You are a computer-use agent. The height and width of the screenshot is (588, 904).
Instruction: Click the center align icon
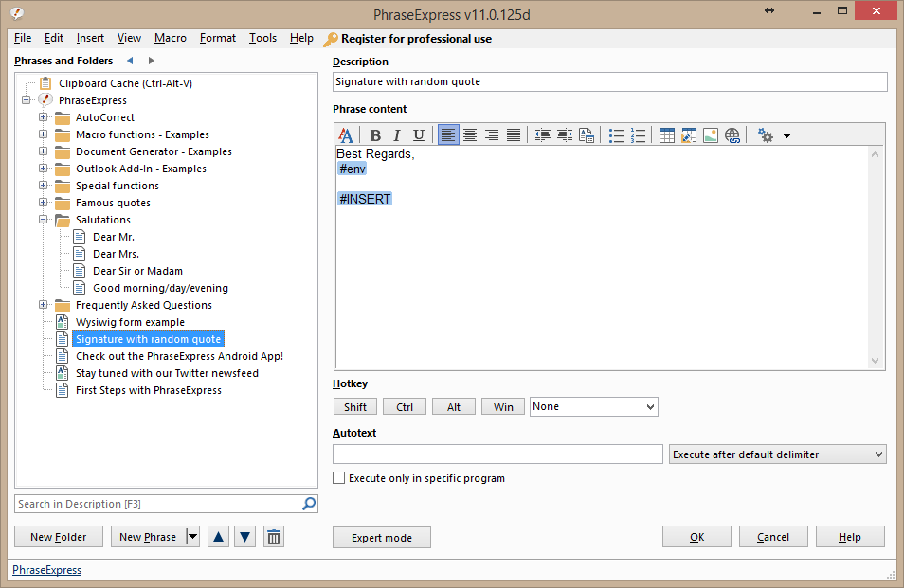coord(470,135)
